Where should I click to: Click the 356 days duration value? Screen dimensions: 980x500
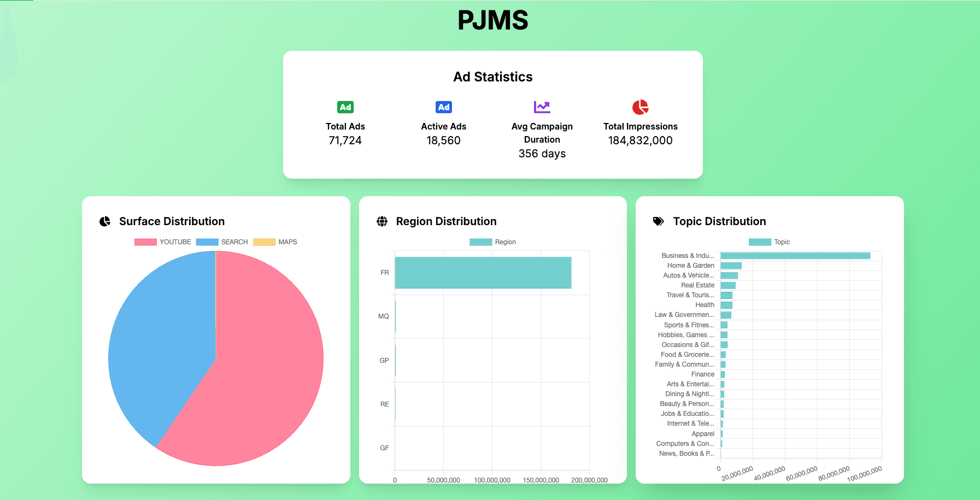(542, 154)
